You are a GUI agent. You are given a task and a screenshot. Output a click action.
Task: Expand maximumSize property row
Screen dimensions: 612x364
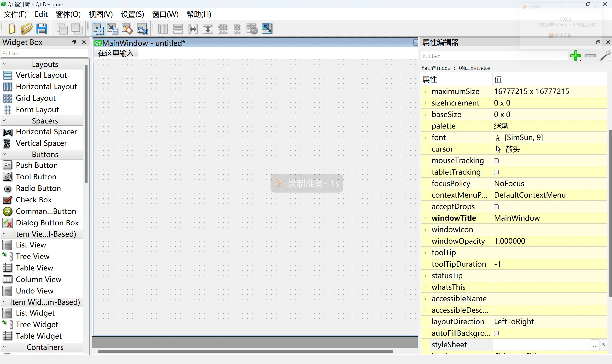[425, 92]
